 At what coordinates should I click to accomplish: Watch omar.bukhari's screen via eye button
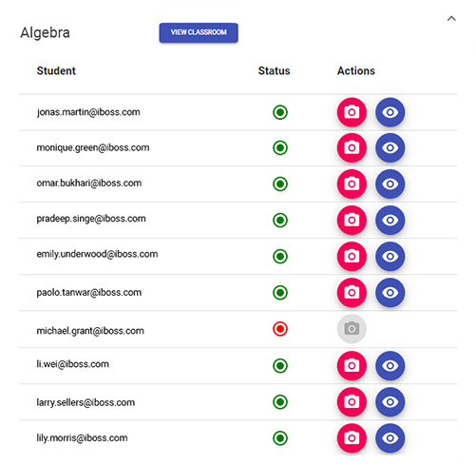[x=390, y=184]
